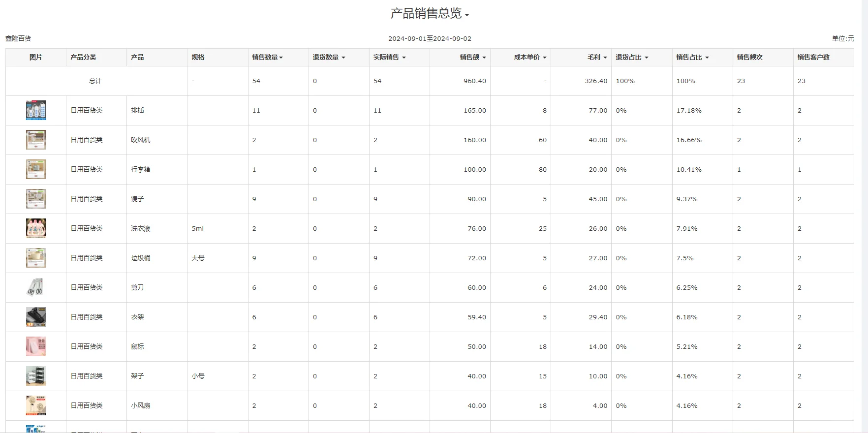
Task: Open the 洗衣液 product thumbnail
Action: pos(36,228)
